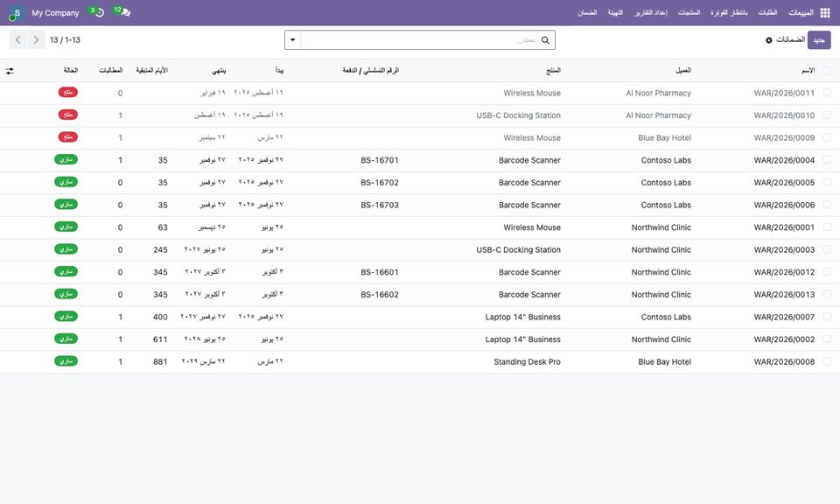
Task: Click remaining days value 611
Action: tap(160, 339)
